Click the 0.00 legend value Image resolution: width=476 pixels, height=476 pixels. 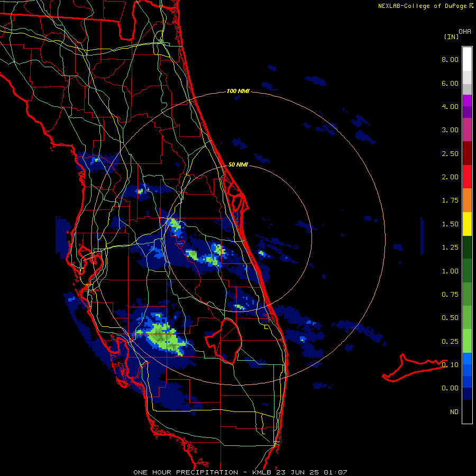[x=450, y=388]
